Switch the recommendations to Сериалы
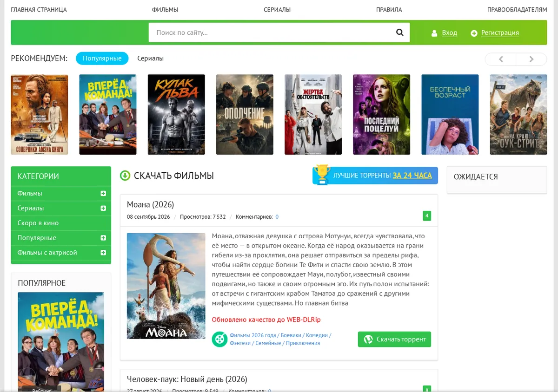Viewport: 558px width, 392px height. [150, 59]
